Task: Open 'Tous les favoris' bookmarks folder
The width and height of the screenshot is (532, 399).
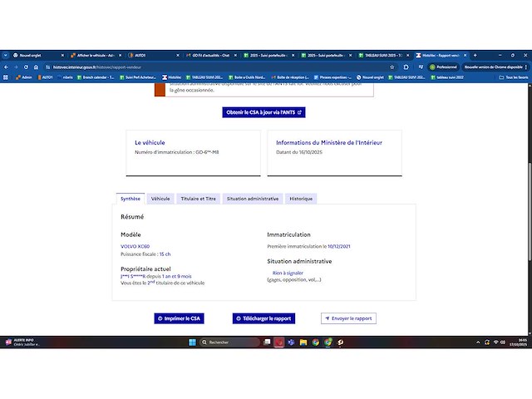Action: click(x=514, y=76)
